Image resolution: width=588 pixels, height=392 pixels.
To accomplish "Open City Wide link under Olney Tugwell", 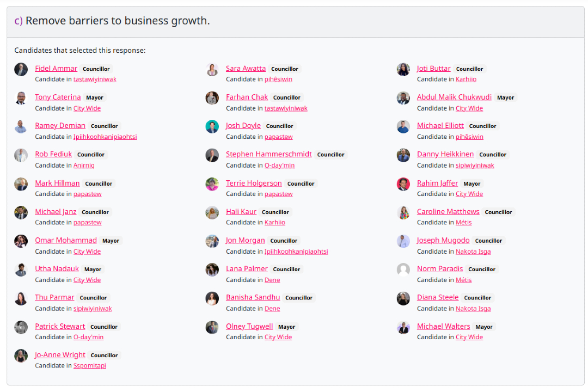I will tap(278, 338).
